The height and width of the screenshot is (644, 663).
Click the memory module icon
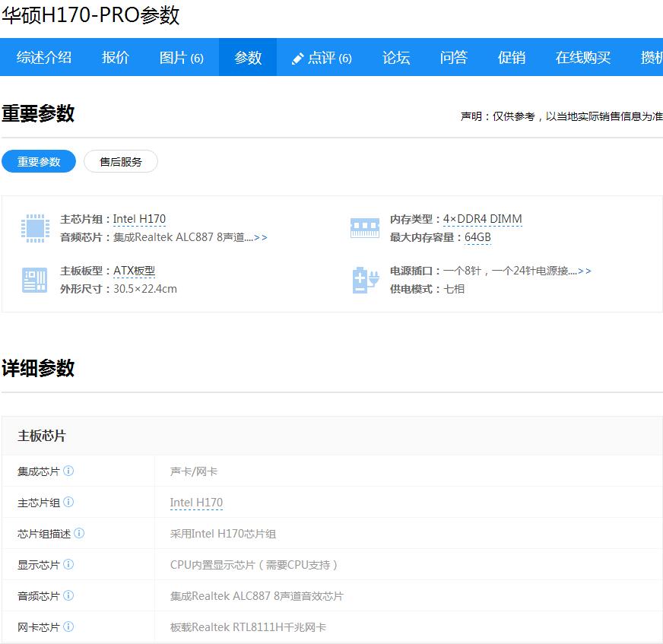click(x=364, y=228)
